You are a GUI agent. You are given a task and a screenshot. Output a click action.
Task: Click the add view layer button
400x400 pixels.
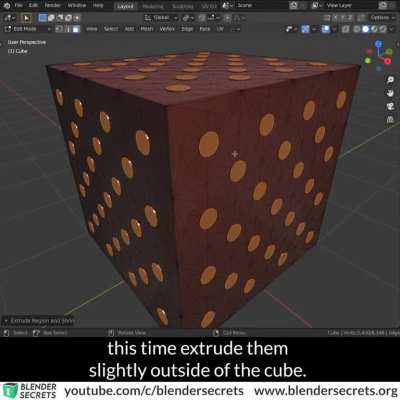pyautogui.click(x=383, y=5)
